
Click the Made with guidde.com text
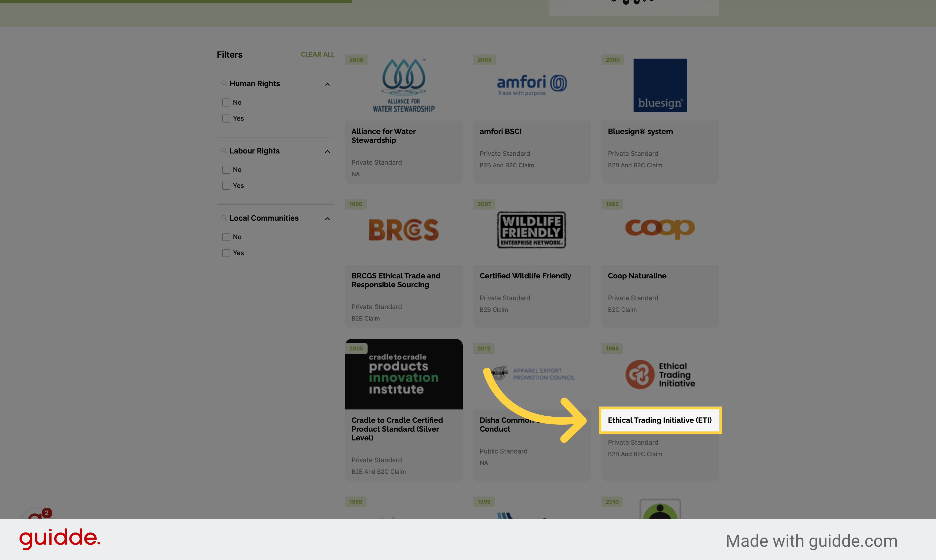coord(812,541)
